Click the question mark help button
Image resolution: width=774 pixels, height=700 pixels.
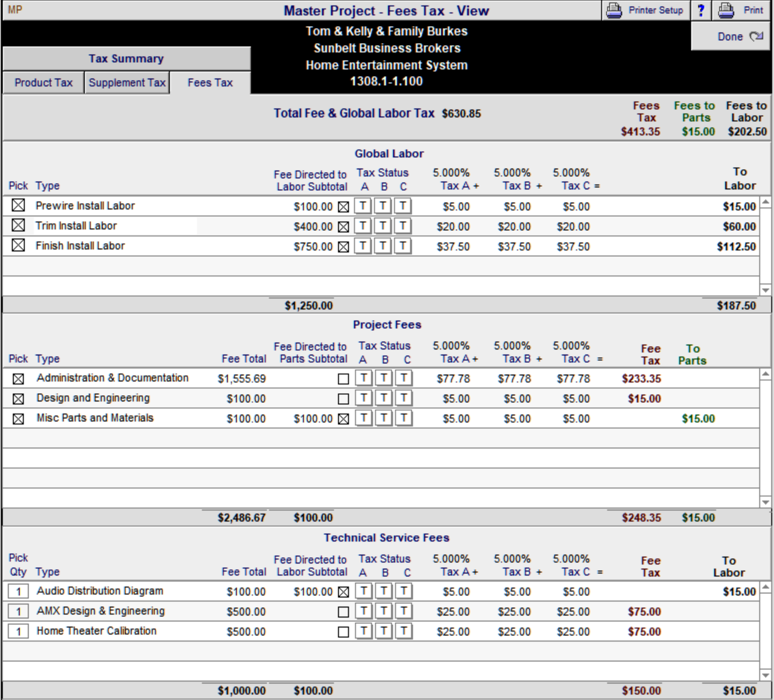point(701,10)
